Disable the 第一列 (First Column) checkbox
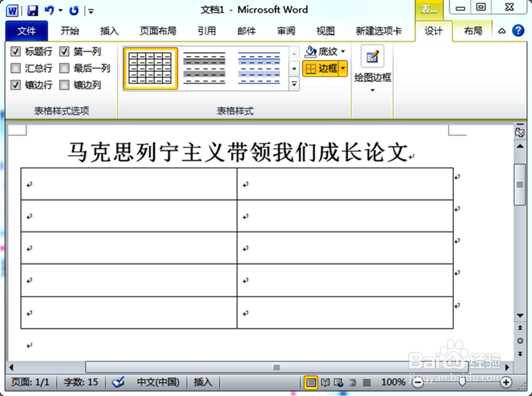The image size is (532, 396). (x=63, y=51)
